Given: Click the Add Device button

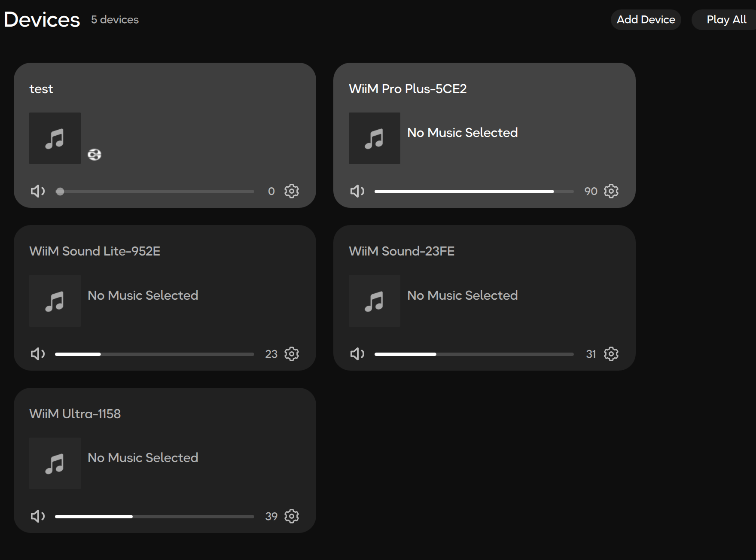Looking at the screenshot, I should pyautogui.click(x=646, y=20).
